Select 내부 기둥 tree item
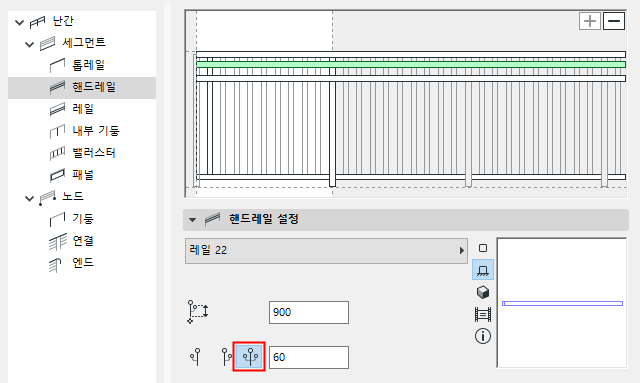Viewport: 640px width, 383px height. click(x=96, y=131)
